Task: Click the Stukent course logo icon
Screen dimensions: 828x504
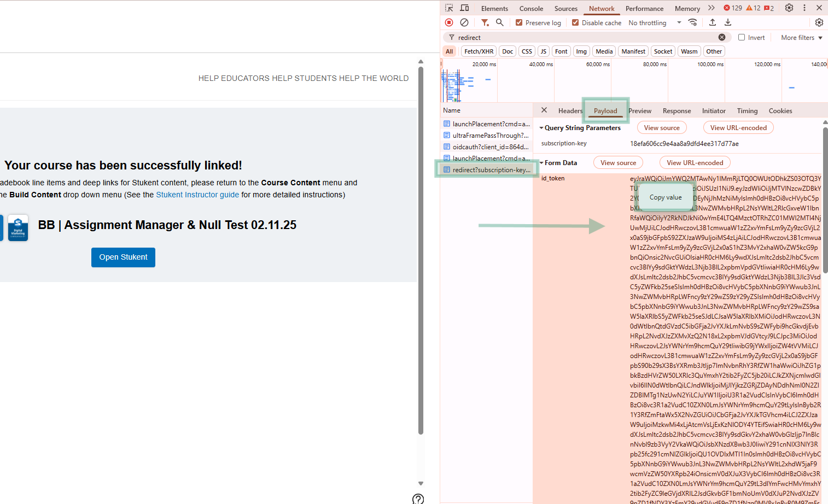Action: [x=18, y=227]
